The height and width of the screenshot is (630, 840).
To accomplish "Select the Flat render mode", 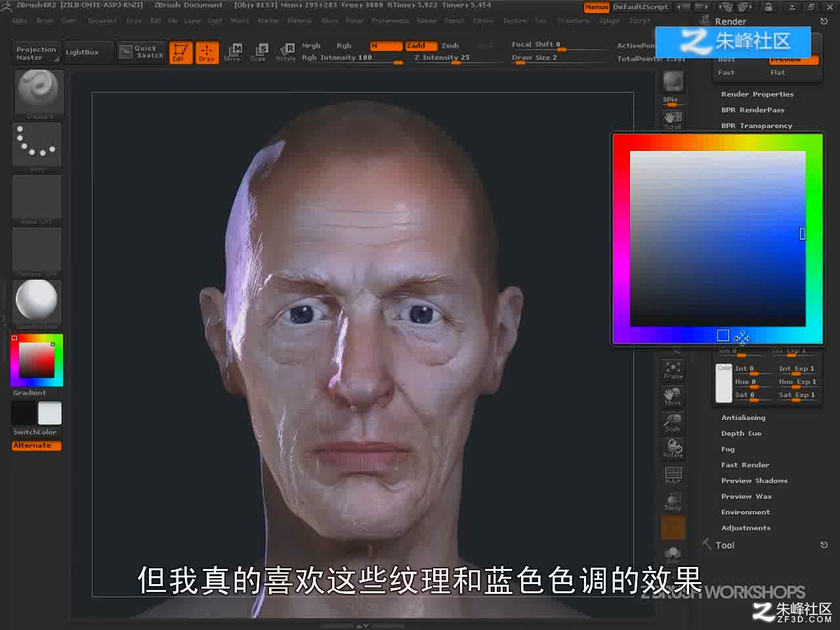I will click(778, 73).
